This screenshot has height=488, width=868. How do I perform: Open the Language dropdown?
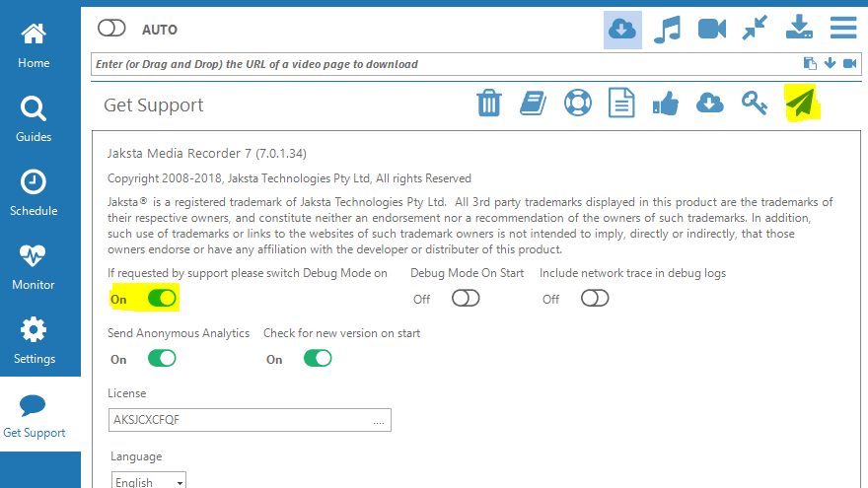pos(149,481)
